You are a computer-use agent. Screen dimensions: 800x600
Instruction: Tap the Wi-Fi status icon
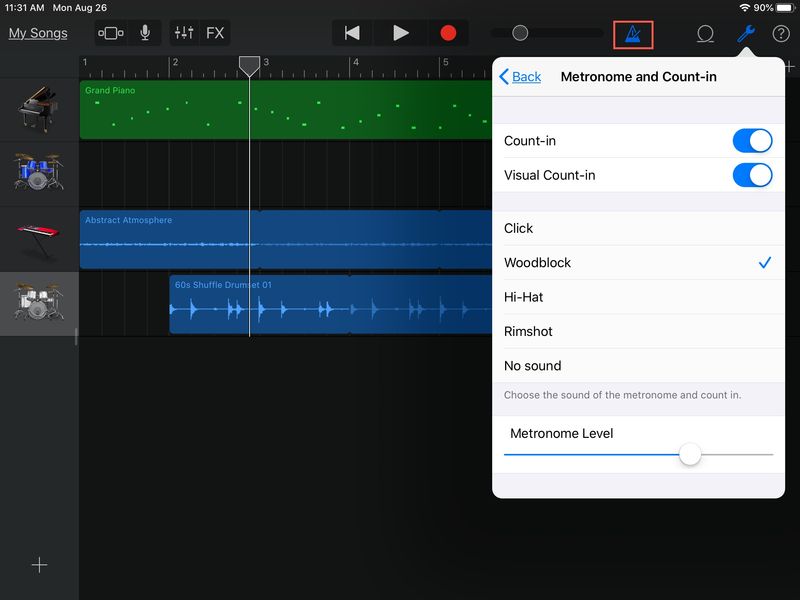pyautogui.click(x=745, y=8)
